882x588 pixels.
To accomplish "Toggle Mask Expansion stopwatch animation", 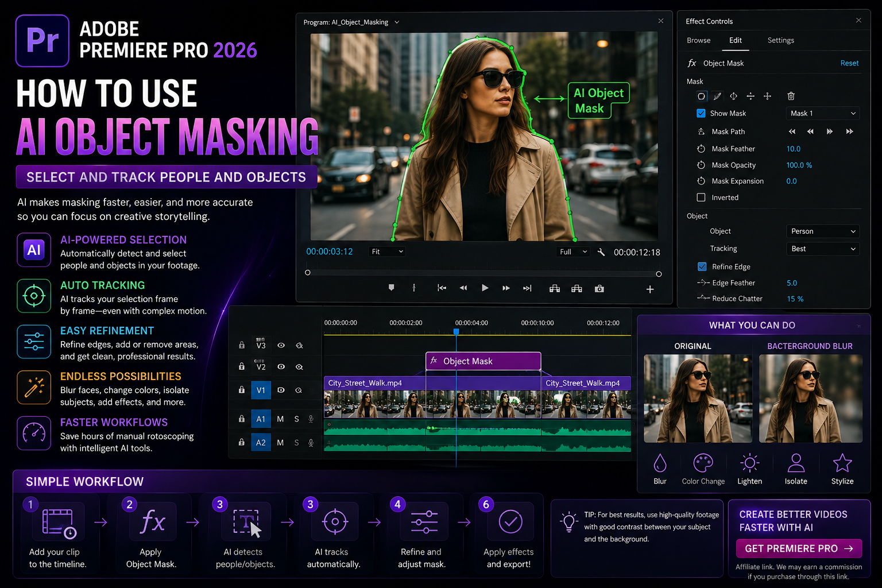I will (701, 181).
